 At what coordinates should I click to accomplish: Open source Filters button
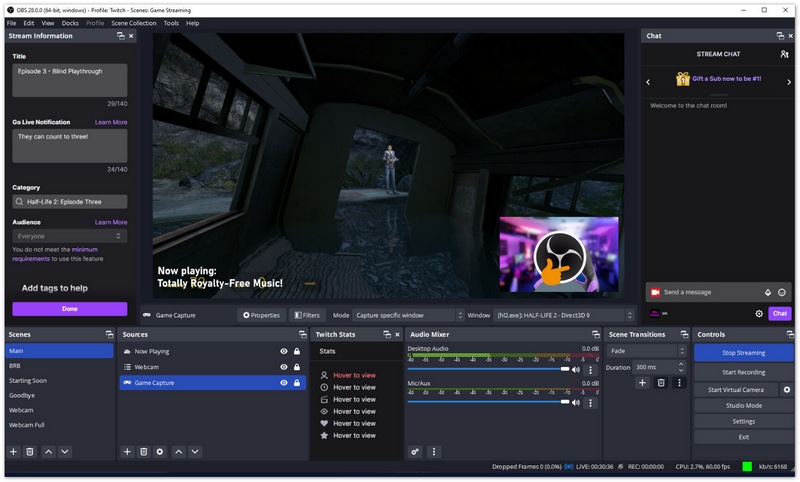[x=307, y=316]
